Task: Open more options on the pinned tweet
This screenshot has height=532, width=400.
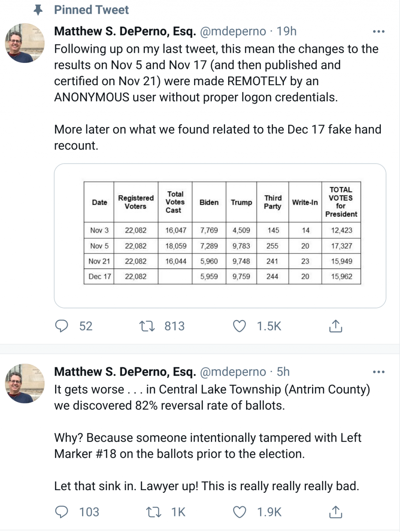Action: tap(379, 31)
